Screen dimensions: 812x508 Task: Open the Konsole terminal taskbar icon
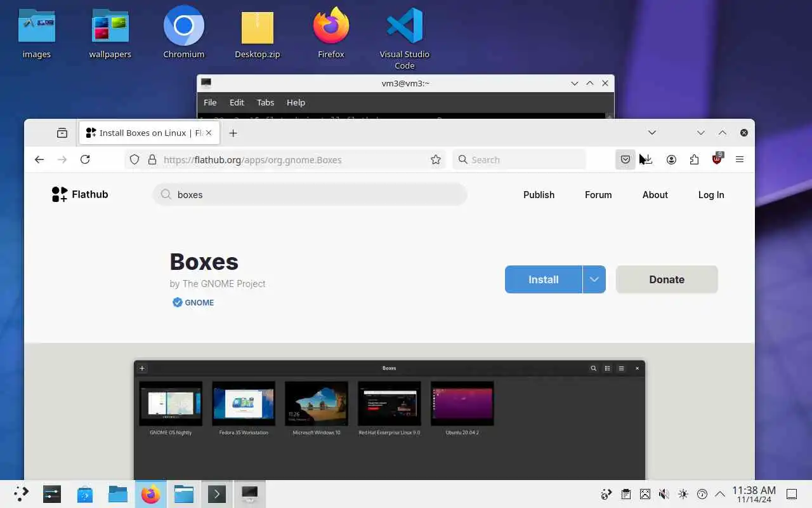(x=217, y=494)
